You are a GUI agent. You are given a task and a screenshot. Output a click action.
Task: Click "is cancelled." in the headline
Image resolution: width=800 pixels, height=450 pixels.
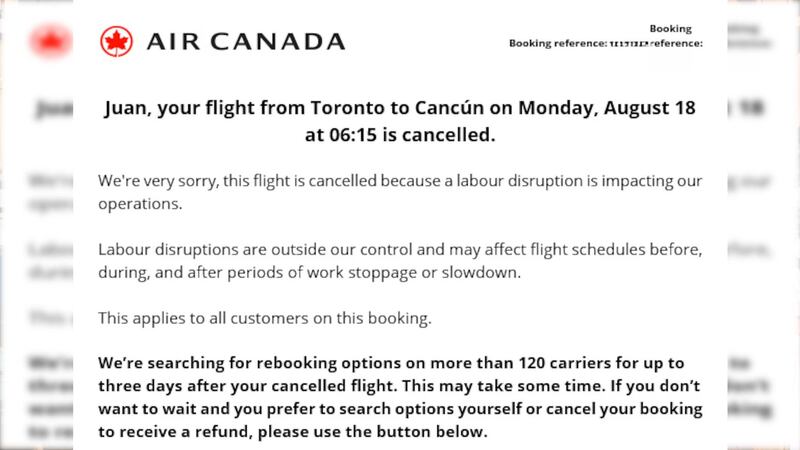[439, 134]
